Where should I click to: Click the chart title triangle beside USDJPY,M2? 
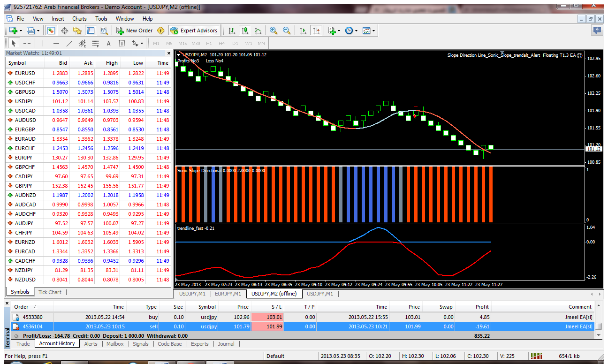tap(179, 54)
